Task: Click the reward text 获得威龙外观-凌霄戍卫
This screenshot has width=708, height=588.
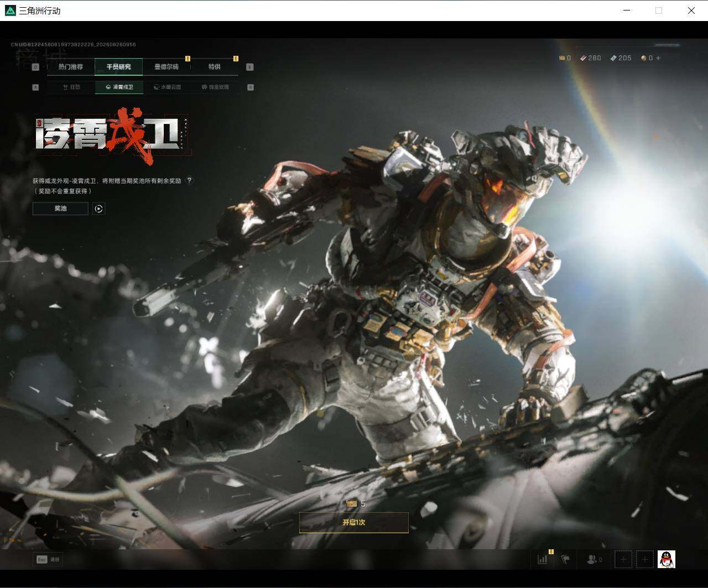Action: pyautogui.click(x=65, y=181)
